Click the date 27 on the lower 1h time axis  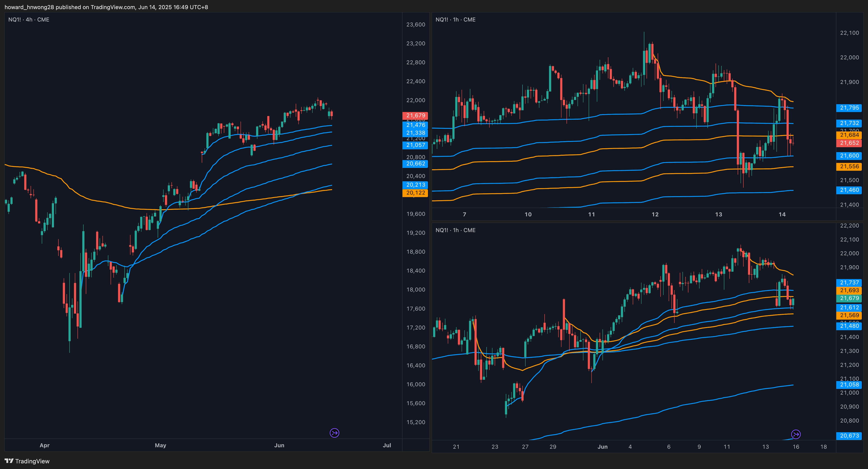point(525,447)
